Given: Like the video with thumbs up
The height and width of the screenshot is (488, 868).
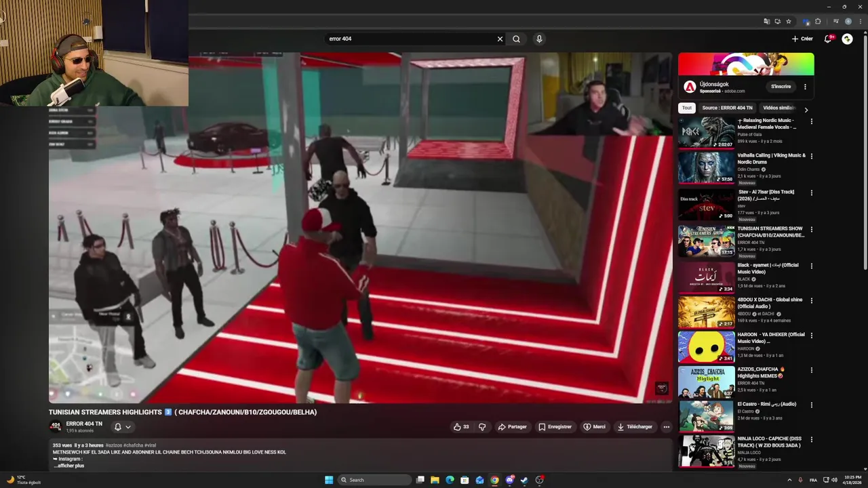Looking at the screenshot, I should (462, 427).
